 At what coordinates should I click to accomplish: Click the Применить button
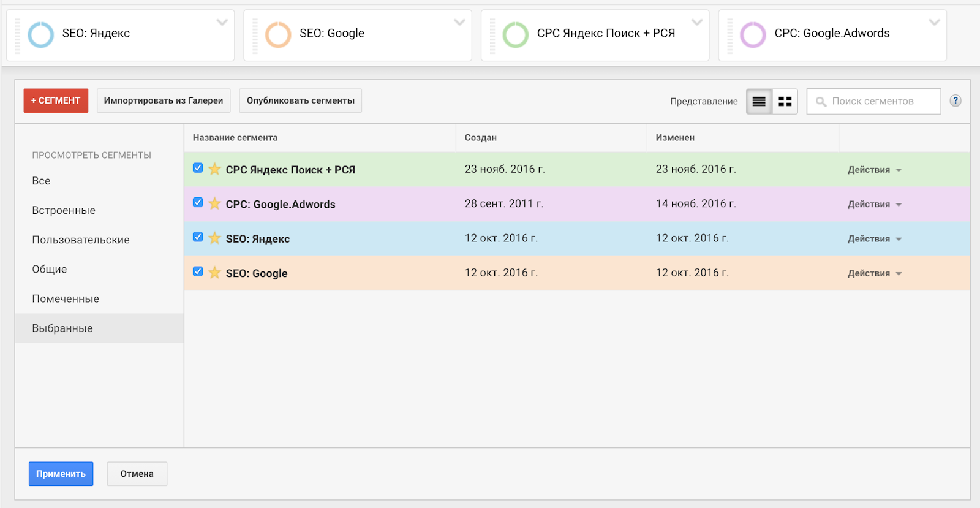click(61, 474)
